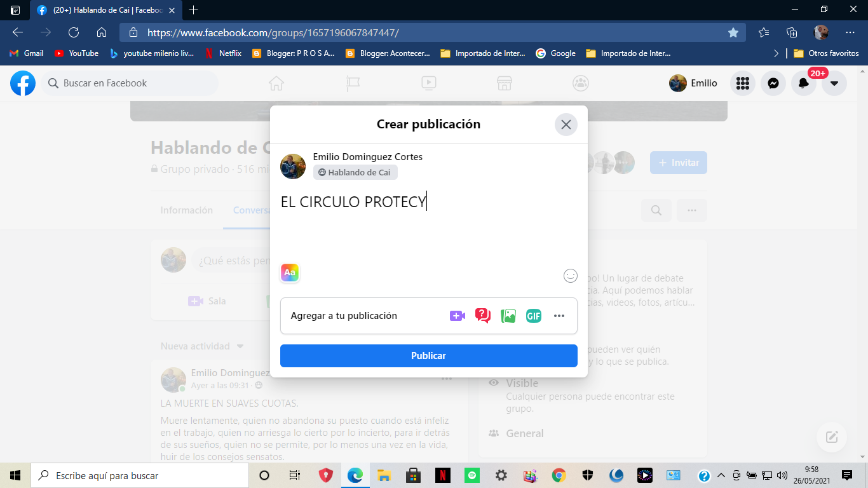This screenshot has height=488, width=868.
Task: Open the Groups tab icon
Action: 580,83
